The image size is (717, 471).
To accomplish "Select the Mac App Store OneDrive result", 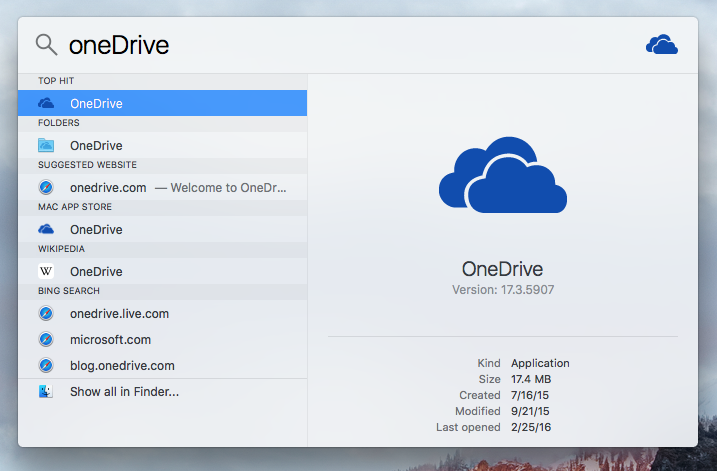I will 162,230.
